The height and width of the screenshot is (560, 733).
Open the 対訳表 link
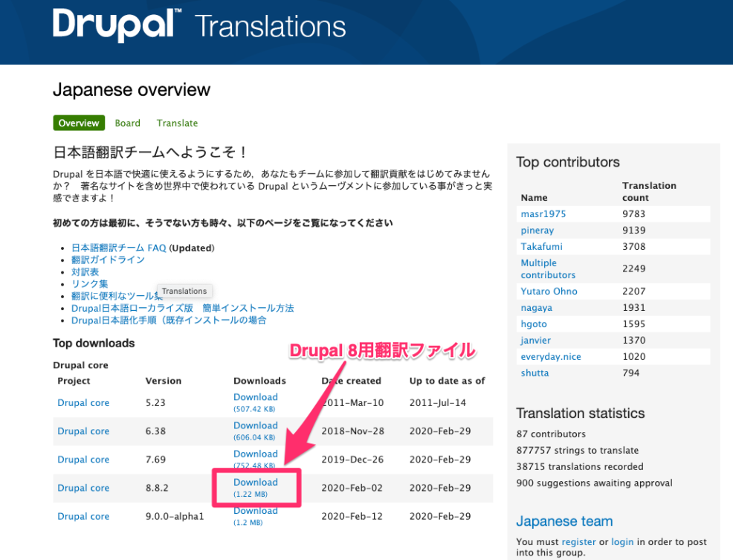point(85,271)
